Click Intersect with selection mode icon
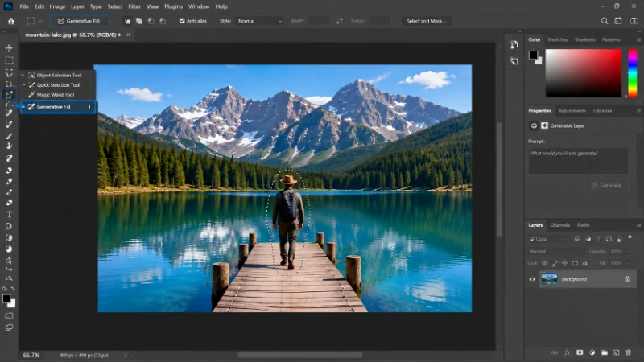Image resolution: width=644 pixels, height=362 pixels. [x=163, y=21]
